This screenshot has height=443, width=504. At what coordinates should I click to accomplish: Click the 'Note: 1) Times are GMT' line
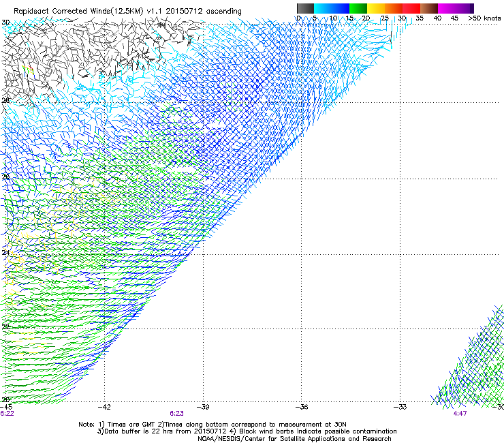(x=212, y=425)
